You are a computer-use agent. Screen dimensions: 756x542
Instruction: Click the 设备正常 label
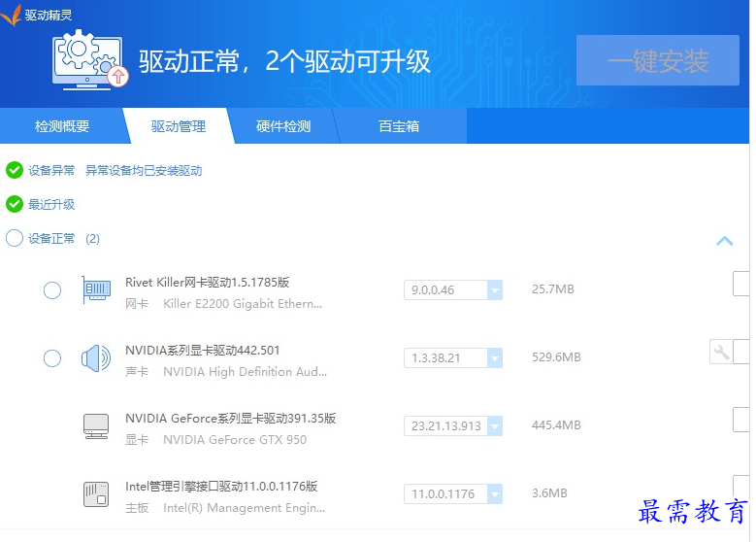point(51,238)
